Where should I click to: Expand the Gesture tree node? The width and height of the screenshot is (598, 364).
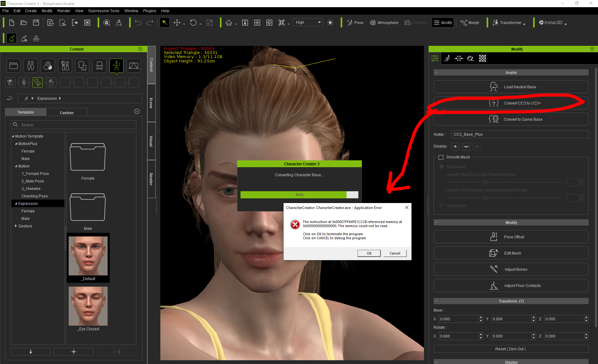click(x=16, y=226)
